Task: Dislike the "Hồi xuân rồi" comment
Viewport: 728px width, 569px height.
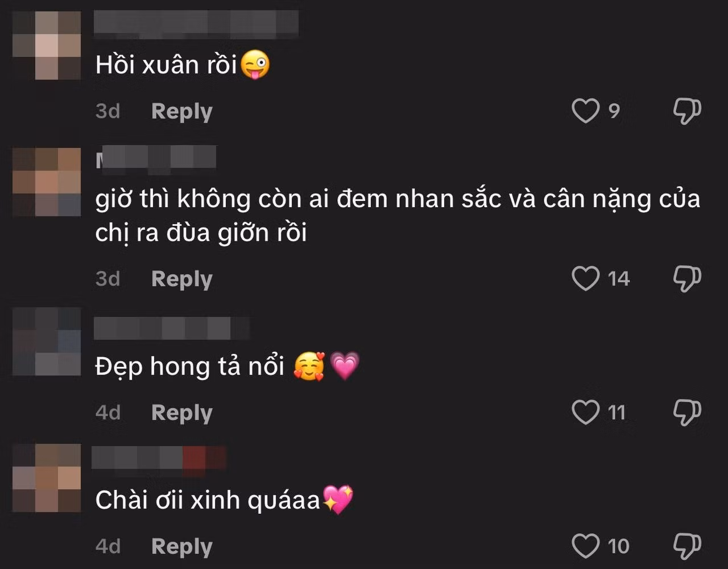Action: (x=687, y=111)
